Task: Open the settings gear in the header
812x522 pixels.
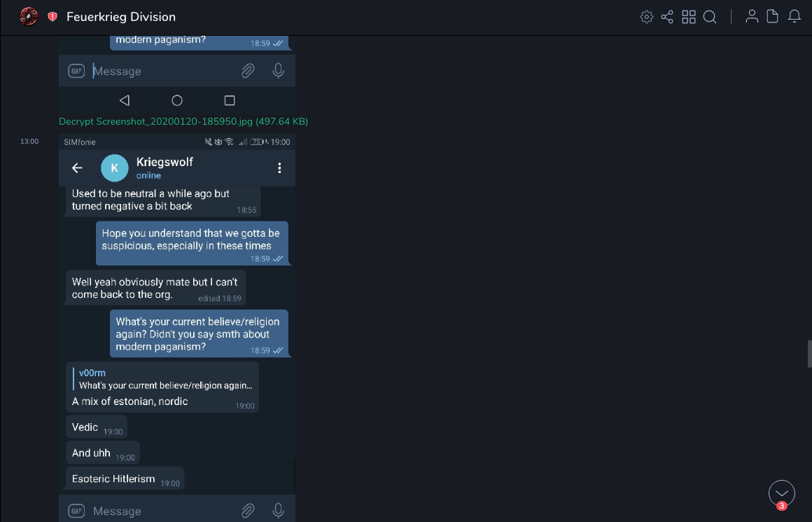Action: pyautogui.click(x=646, y=17)
